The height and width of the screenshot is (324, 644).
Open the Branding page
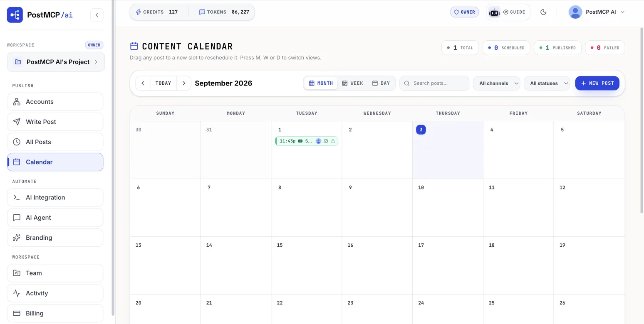(55, 238)
